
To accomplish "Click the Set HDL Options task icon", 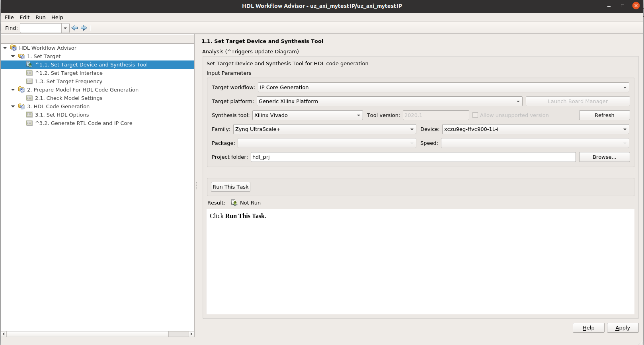I will tap(29, 115).
